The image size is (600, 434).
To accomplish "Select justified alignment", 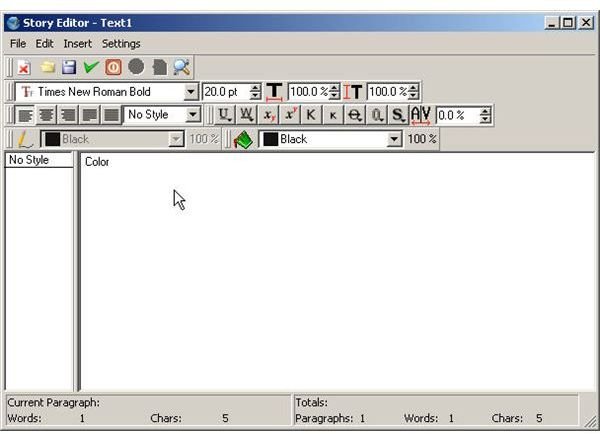I will tap(90, 115).
